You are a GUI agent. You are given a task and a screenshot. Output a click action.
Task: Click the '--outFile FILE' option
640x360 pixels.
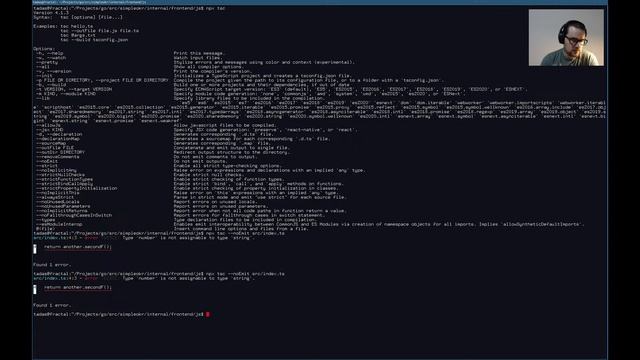pyautogui.click(x=55, y=148)
